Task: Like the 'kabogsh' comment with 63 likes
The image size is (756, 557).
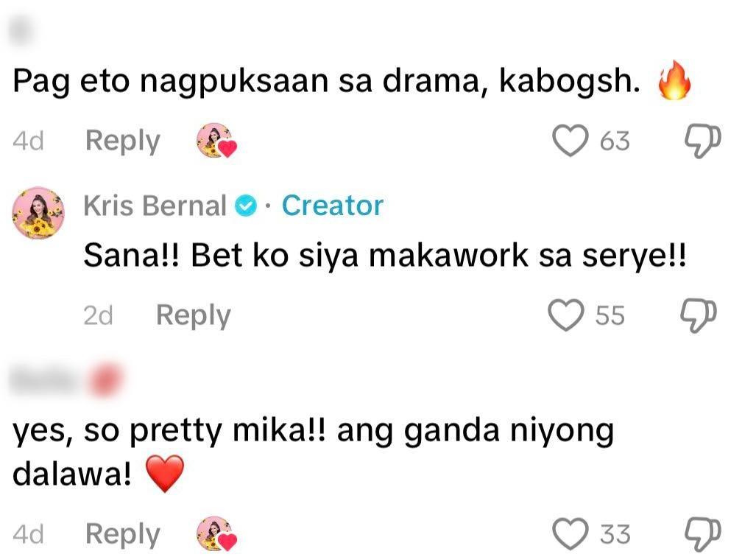Action: click(571, 141)
